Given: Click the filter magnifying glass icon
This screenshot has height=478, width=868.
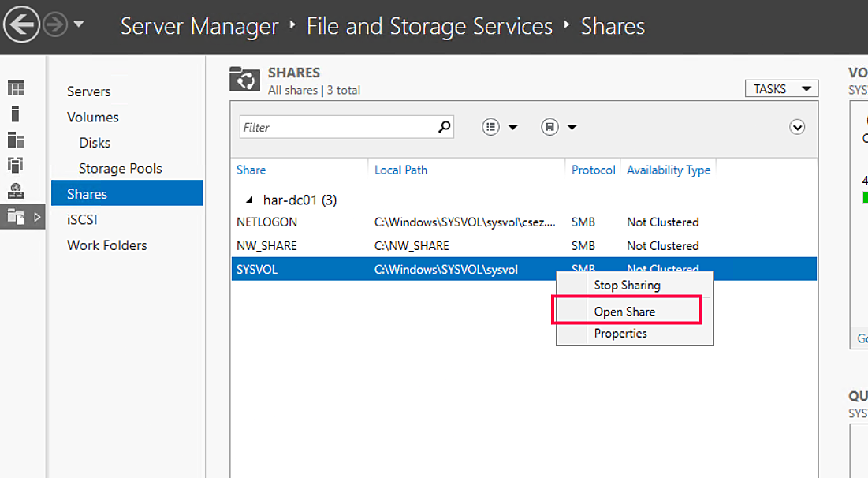Looking at the screenshot, I should 444,126.
